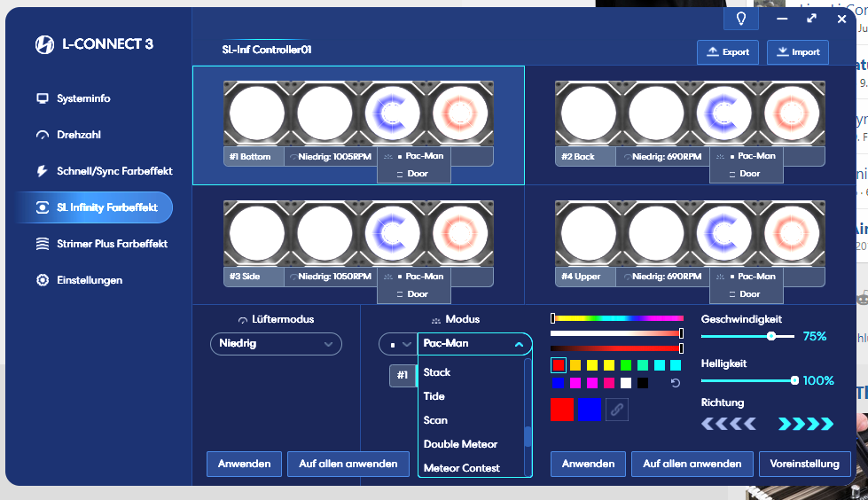The image size is (868, 500).
Task: Choose Double Meteor from the mode list
Action: point(460,444)
